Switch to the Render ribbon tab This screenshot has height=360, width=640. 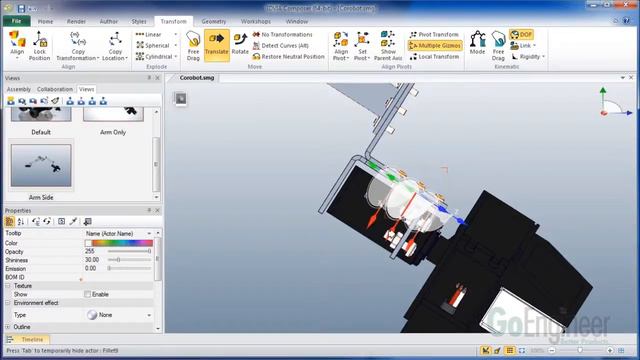pyautogui.click(x=76, y=21)
